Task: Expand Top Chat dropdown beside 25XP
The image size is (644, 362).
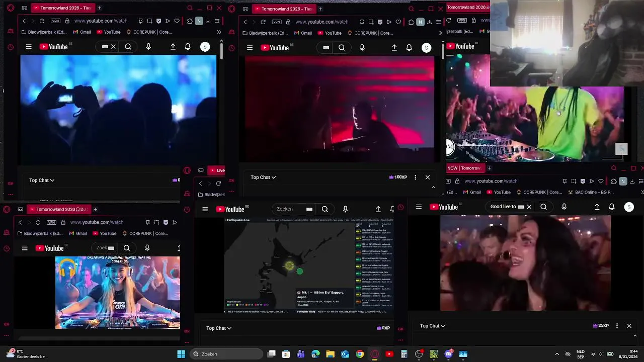Action: pos(433,326)
